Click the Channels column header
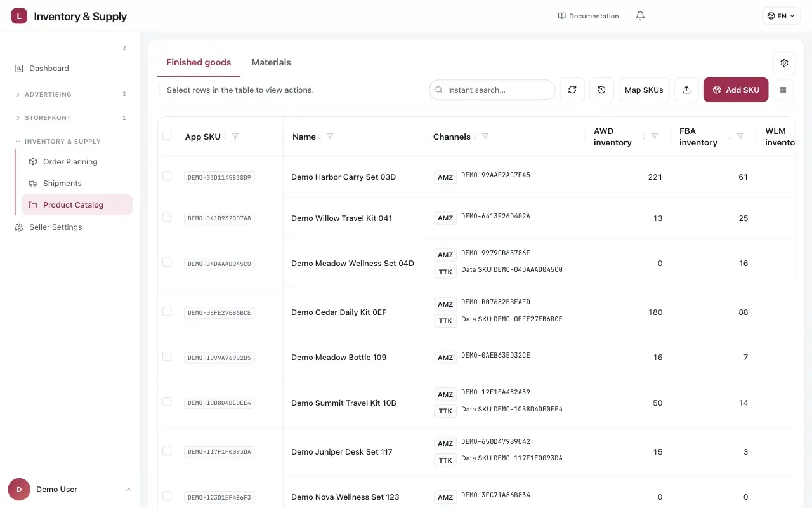Image resolution: width=812 pixels, height=508 pixels. point(452,137)
